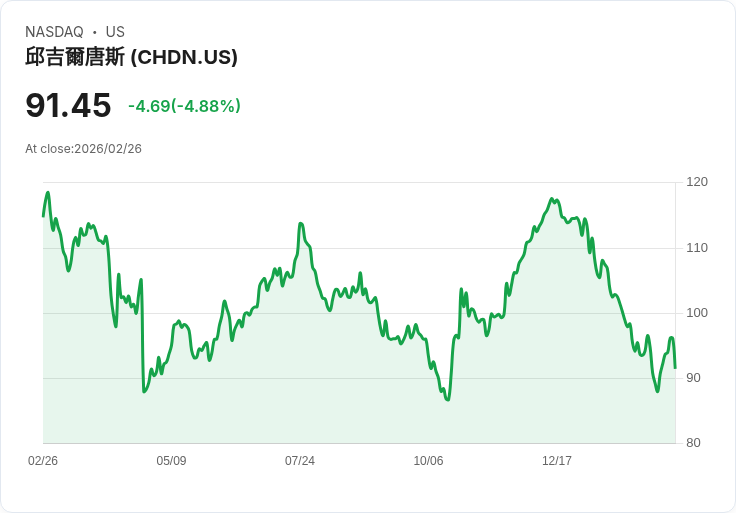Click the 100 y-axis price label
This screenshot has width=736, height=513.
pos(697,313)
